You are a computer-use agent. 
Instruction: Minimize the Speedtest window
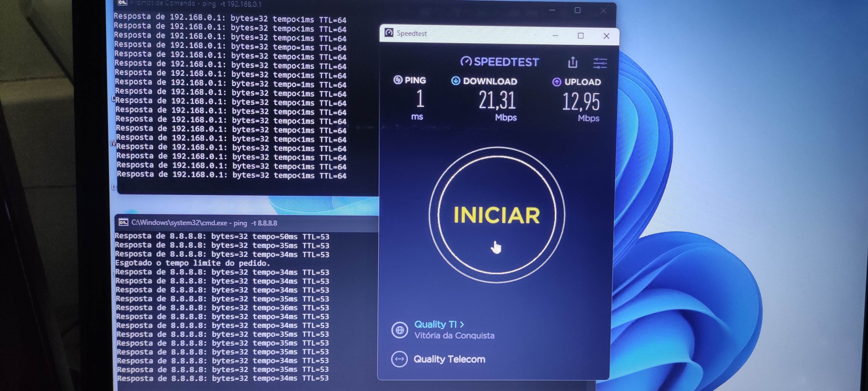[x=555, y=35]
